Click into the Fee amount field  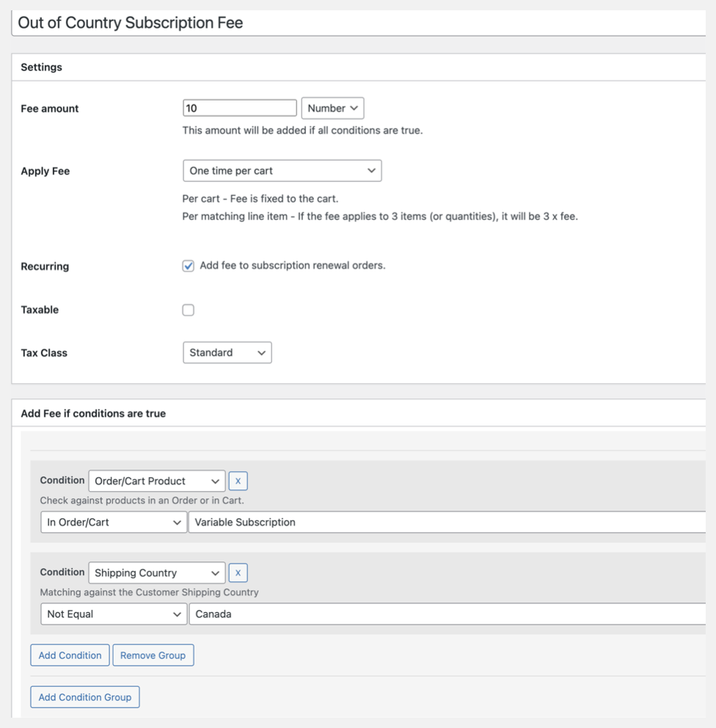point(239,109)
